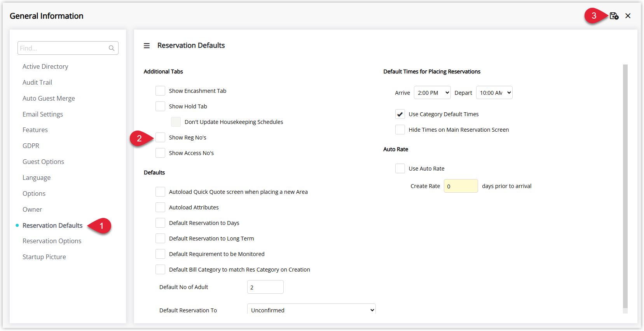This screenshot has width=644, height=331.
Task: Open Reservation Options section
Action: pos(52,241)
